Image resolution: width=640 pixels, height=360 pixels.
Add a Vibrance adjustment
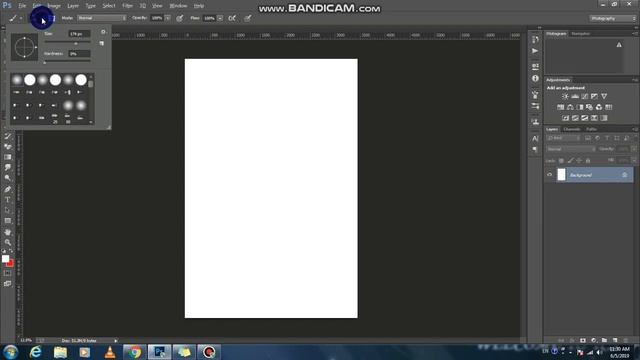click(604, 96)
